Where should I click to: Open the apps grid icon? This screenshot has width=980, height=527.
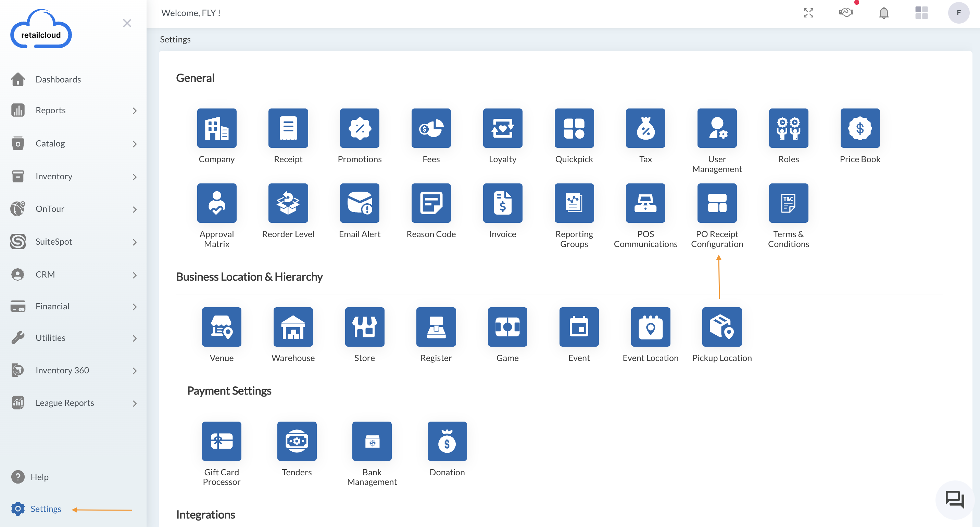pyautogui.click(x=921, y=13)
